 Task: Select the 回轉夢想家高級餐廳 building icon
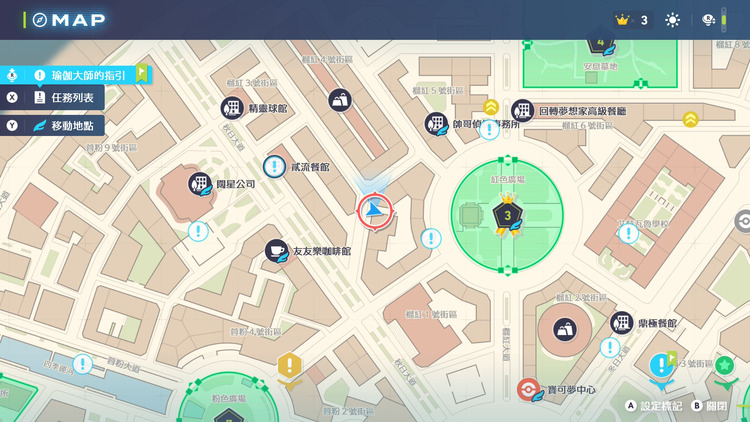(522, 111)
